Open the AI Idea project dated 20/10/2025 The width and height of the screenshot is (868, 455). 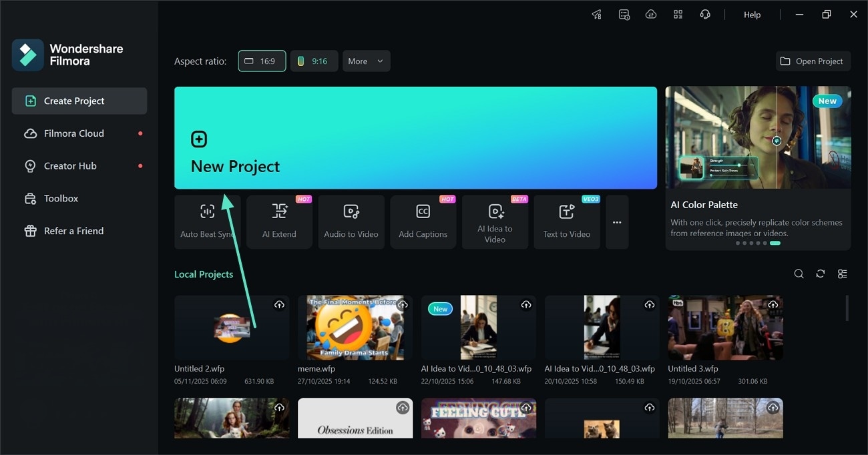602,328
